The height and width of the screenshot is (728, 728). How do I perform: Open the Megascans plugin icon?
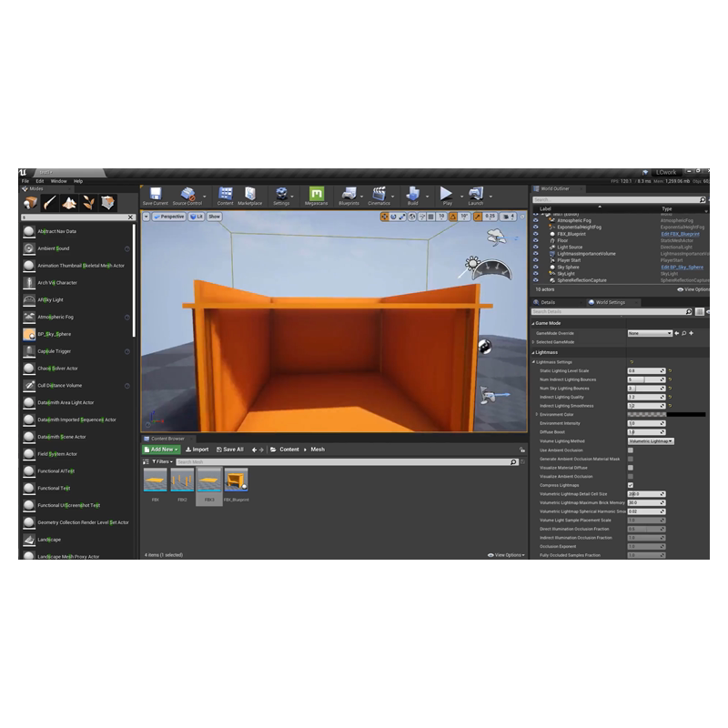(x=316, y=196)
